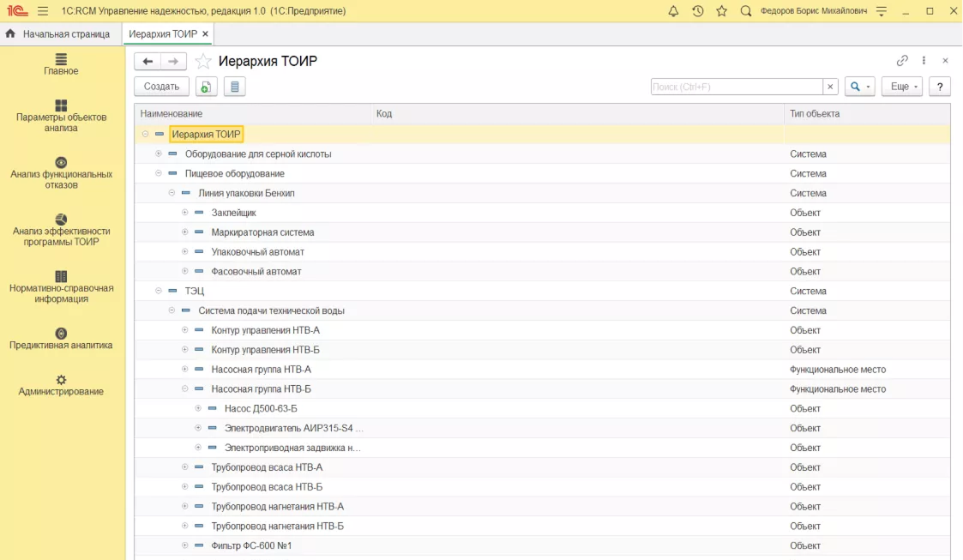The width and height of the screenshot is (963, 560).
Task: Open search options dropdown arrow
Action: click(x=868, y=87)
